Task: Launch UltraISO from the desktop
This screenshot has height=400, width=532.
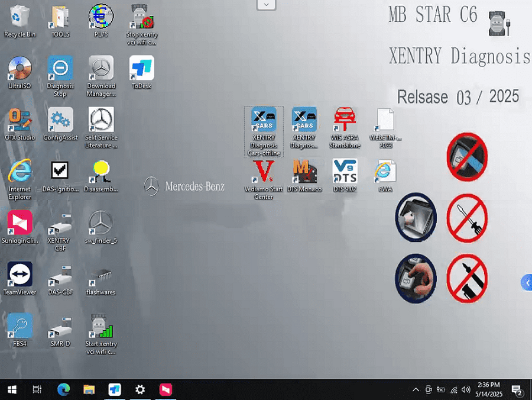Action: pos(20,73)
